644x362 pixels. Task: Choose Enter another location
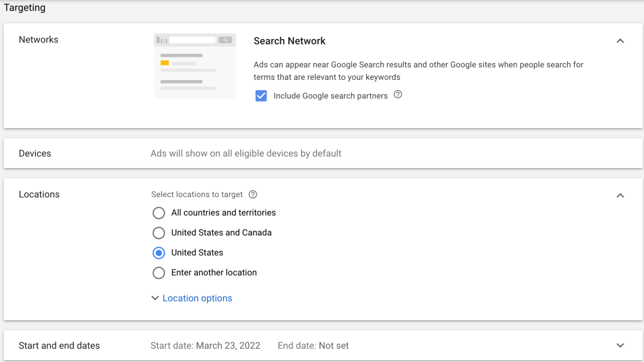coord(159,273)
